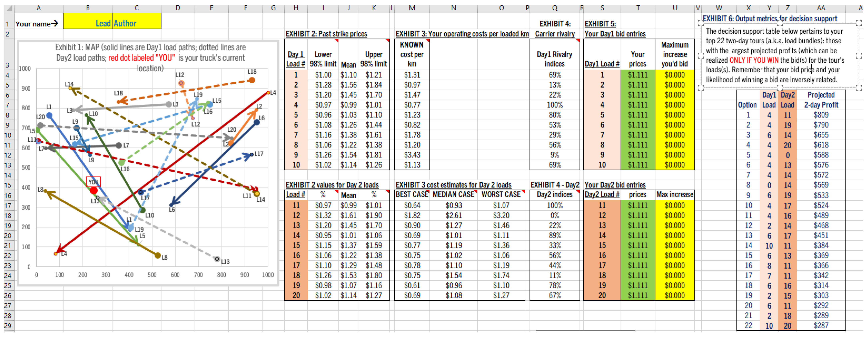Select column header M
The image size is (868, 337).
tap(412, 8)
